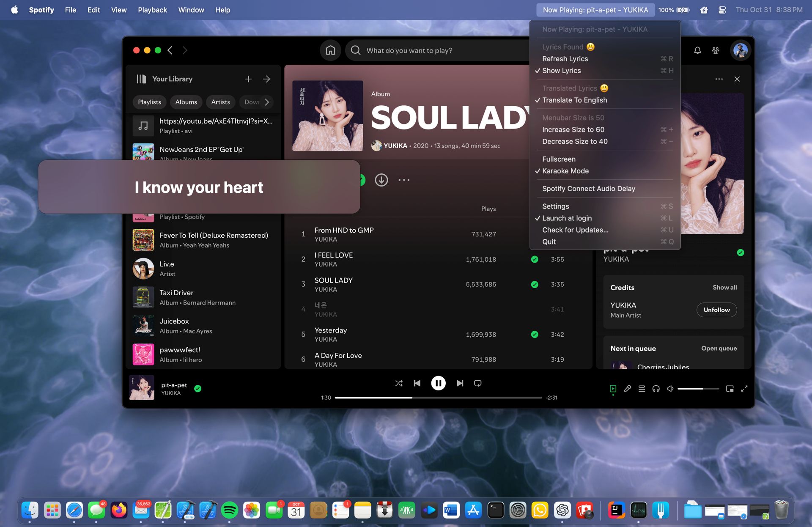Expand Your Library with the arrow
812x527 pixels.
click(266, 79)
